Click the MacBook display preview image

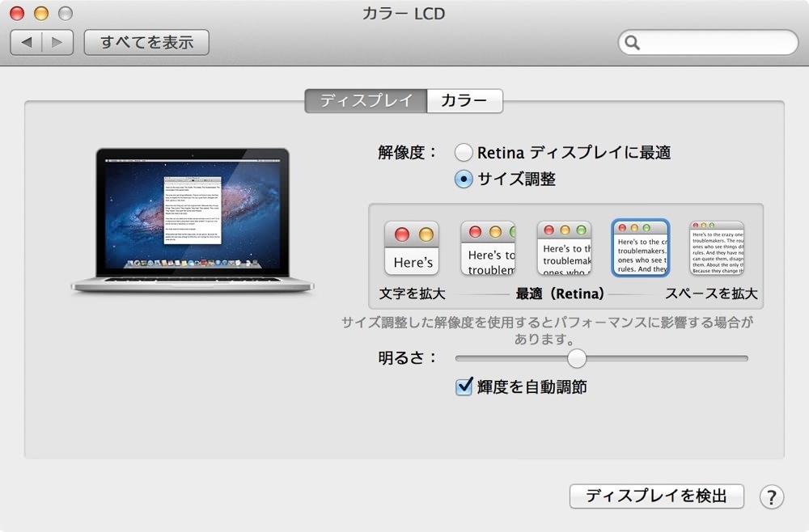[x=192, y=221]
